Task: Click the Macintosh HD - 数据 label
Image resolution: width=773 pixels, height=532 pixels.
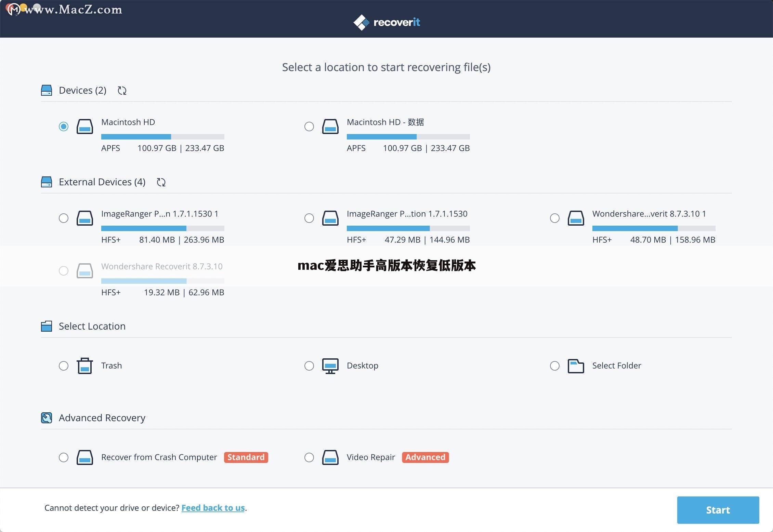Action: 385,122
